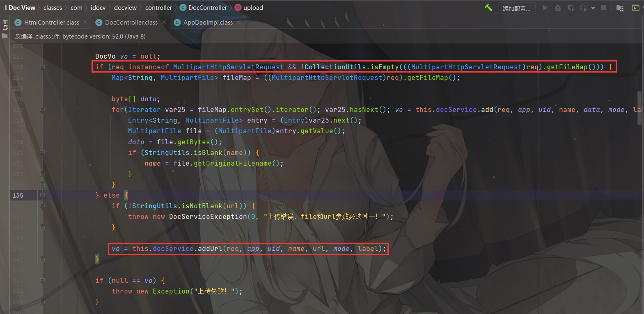
Task: Click the HtmlController.class tab file icon
Action: 18,23
